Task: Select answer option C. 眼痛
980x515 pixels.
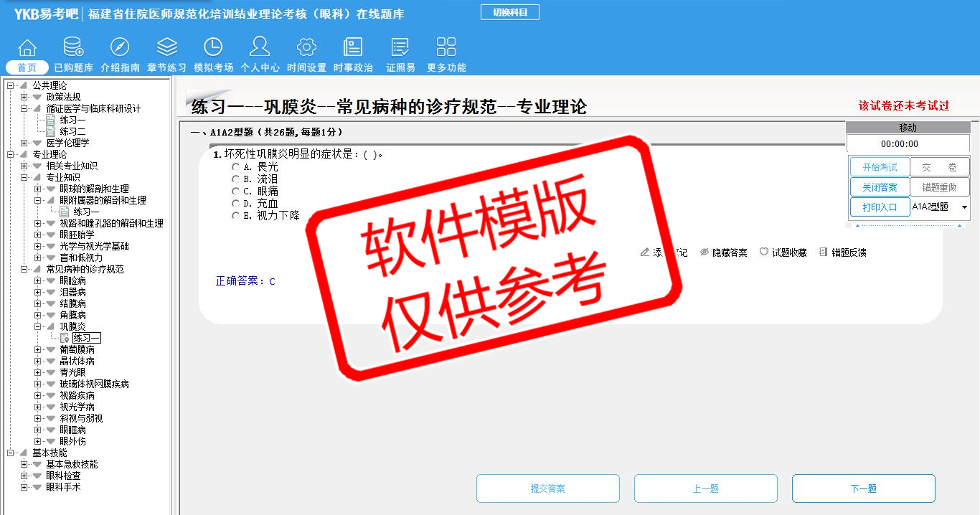Action: pyautogui.click(x=235, y=192)
